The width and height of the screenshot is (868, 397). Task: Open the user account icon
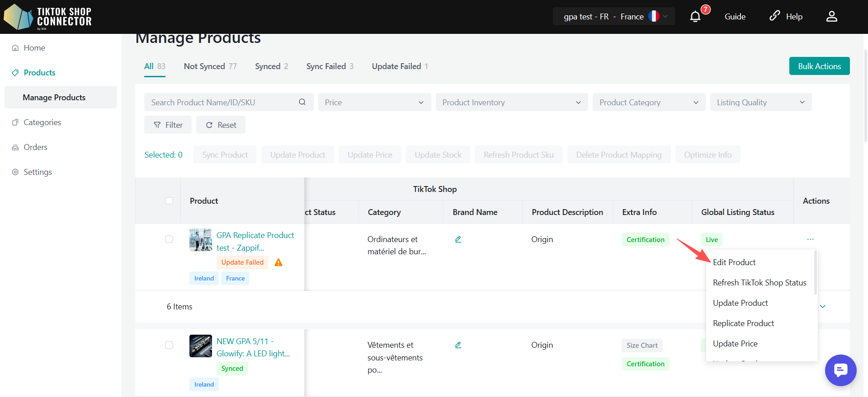click(832, 17)
